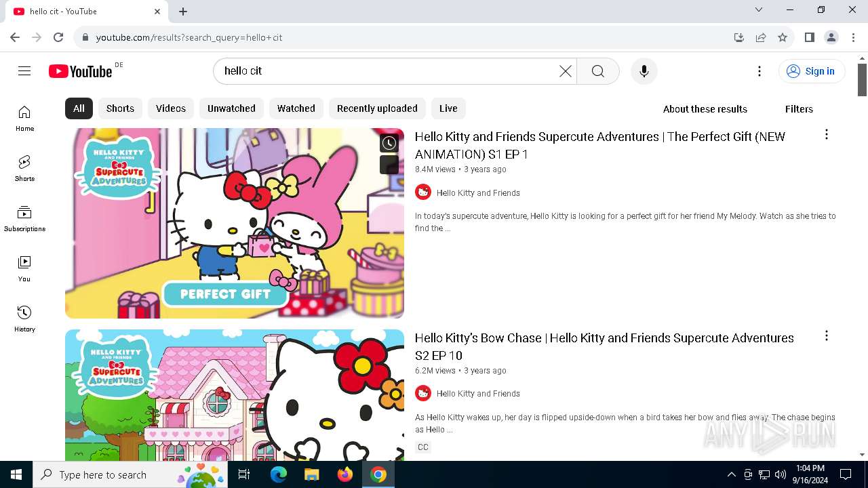Click Windows taskbar search box
Viewport: 868px width, 488px height.
pos(132,474)
